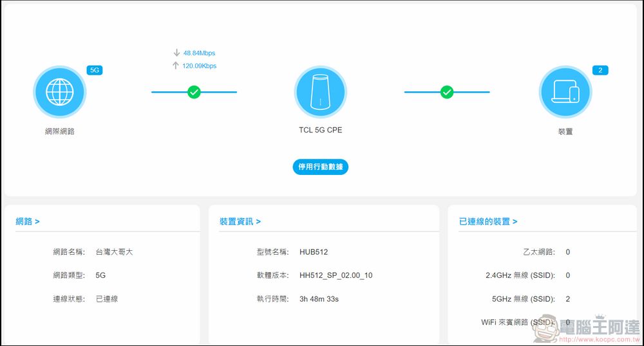Click the 型號名稱: label

[272, 251]
